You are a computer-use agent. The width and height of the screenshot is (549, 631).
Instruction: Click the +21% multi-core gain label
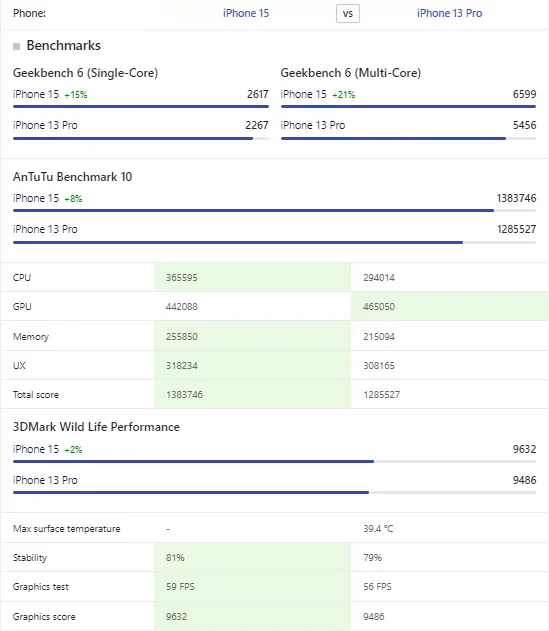(x=344, y=95)
